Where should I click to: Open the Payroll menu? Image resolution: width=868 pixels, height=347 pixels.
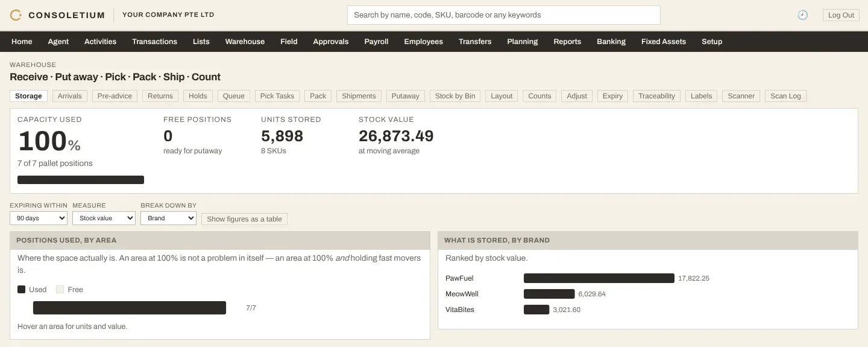376,42
